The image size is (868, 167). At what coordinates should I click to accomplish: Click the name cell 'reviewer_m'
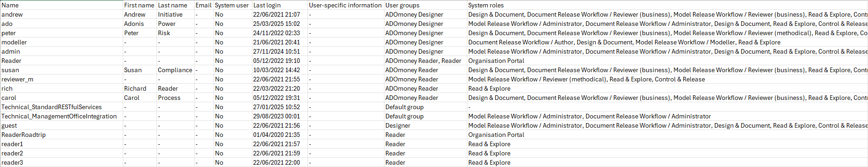(62, 79)
